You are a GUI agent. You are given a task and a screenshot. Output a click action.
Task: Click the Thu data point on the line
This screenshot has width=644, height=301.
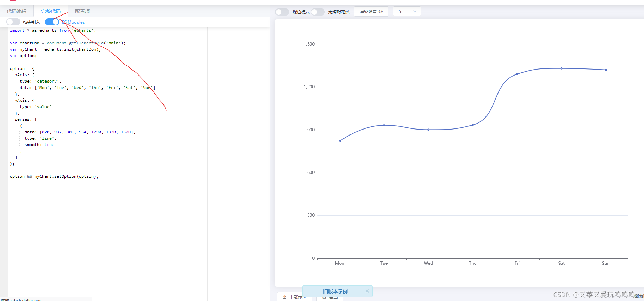[x=473, y=125]
